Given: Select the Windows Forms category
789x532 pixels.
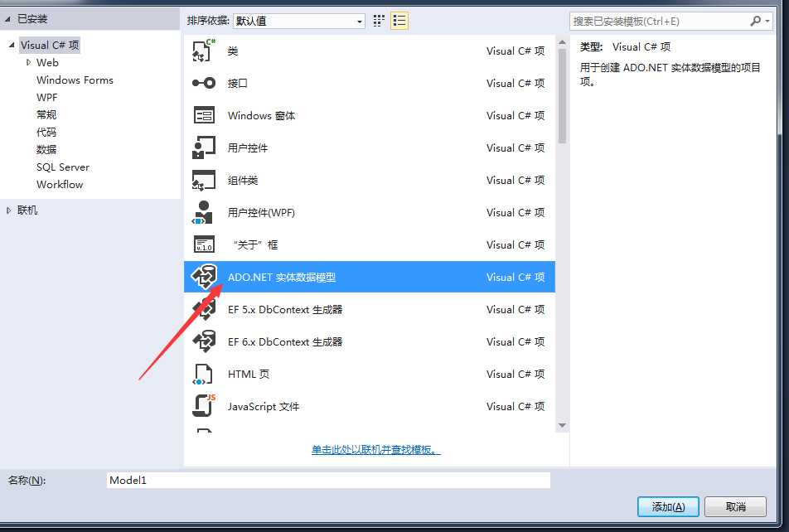Looking at the screenshot, I should [75, 80].
